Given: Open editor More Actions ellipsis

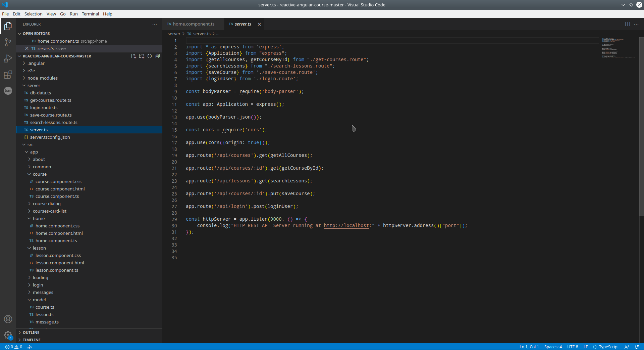Looking at the screenshot, I should tap(636, 24).
